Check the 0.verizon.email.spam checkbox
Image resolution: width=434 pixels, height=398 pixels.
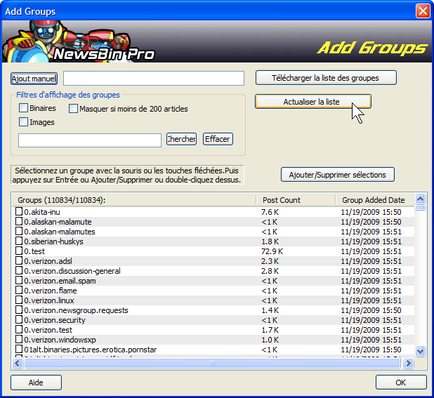click(x=19, y=280)
